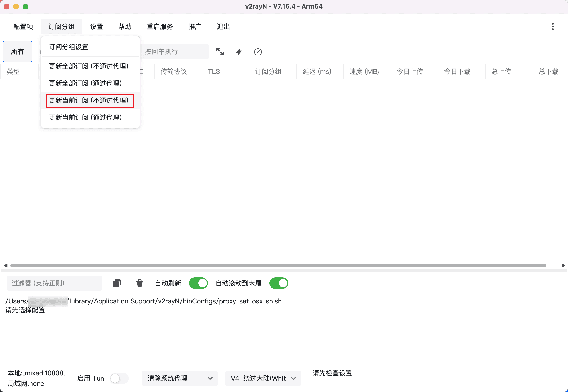Click the copy log messages icon
568x392 pixels.
click(117, 283)
